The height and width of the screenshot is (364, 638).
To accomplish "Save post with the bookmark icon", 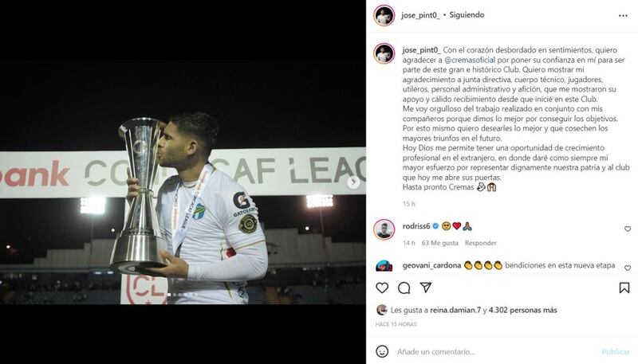I will pos(624,288).
